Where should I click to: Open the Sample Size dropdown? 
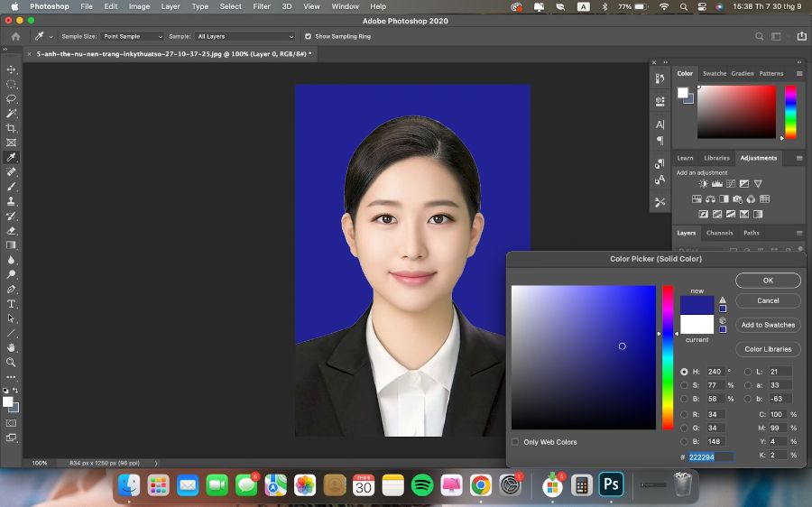click(x=133, y=36)
